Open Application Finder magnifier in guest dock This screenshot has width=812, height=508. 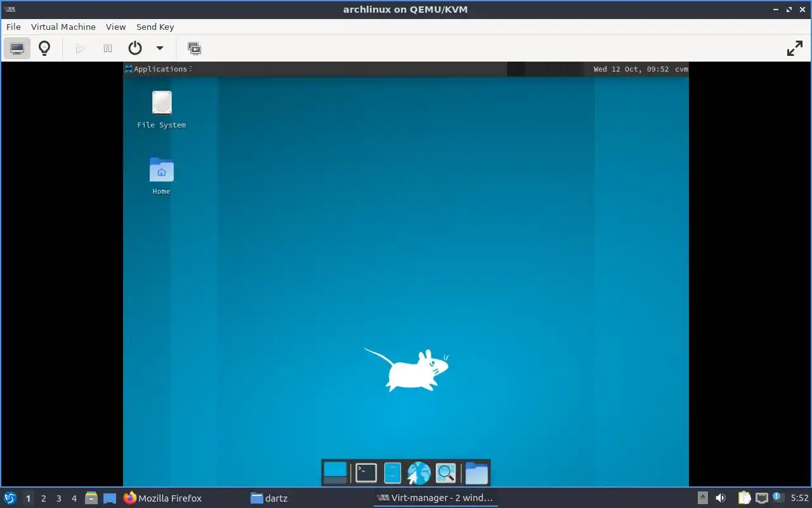(x=445, y=472)
